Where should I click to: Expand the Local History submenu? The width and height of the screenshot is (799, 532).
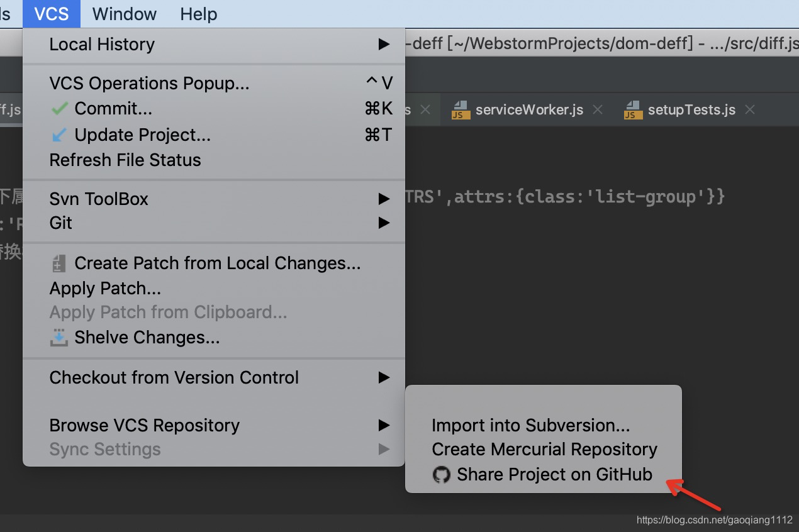pos(214,45)
